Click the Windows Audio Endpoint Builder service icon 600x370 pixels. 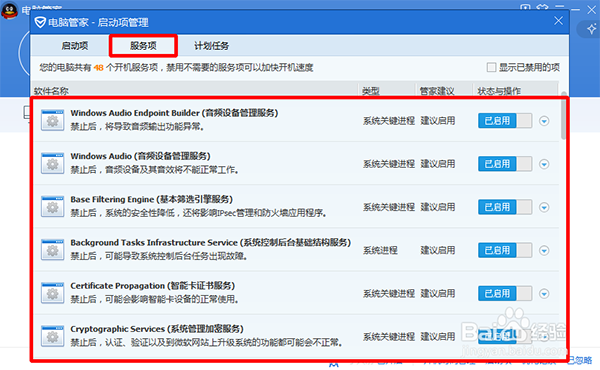[52, 120]
